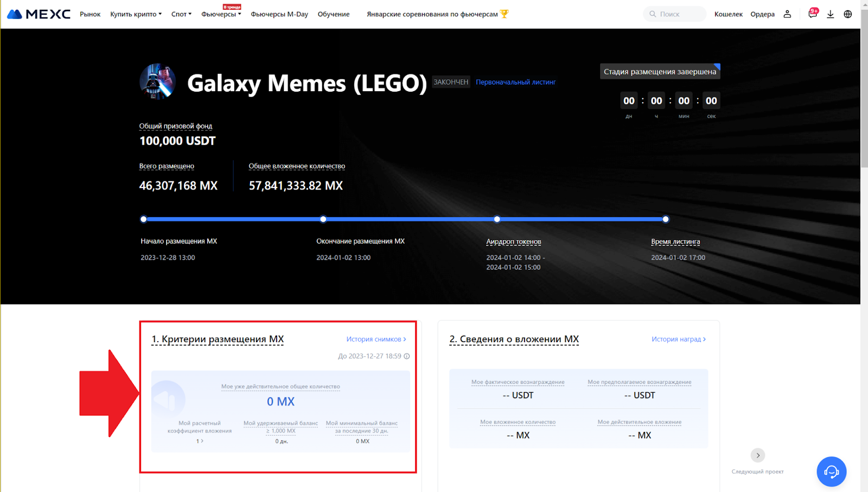Screen dimensions: 868x492
Task: Open notifications with 9+ badge
Action: point(812,14)
